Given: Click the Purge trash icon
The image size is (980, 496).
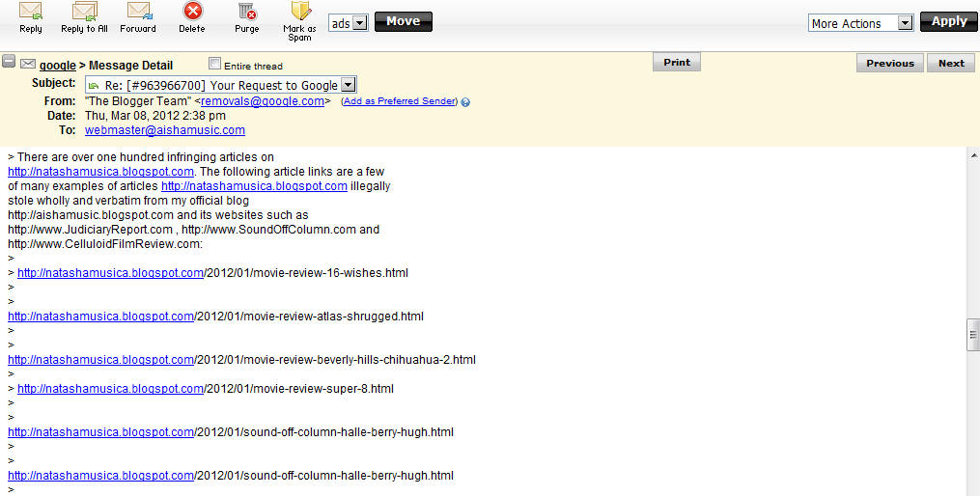Looking at the screenshot, I should [247, 12].
